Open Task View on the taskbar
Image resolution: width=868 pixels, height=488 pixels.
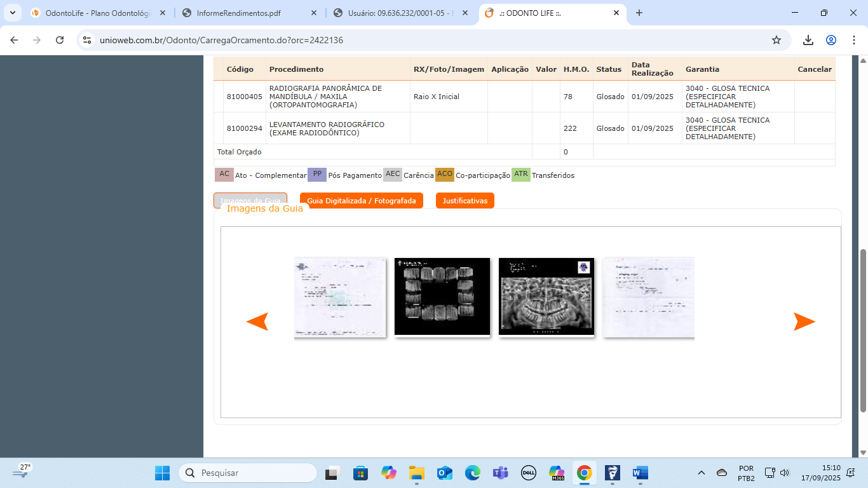pos(332,473)
